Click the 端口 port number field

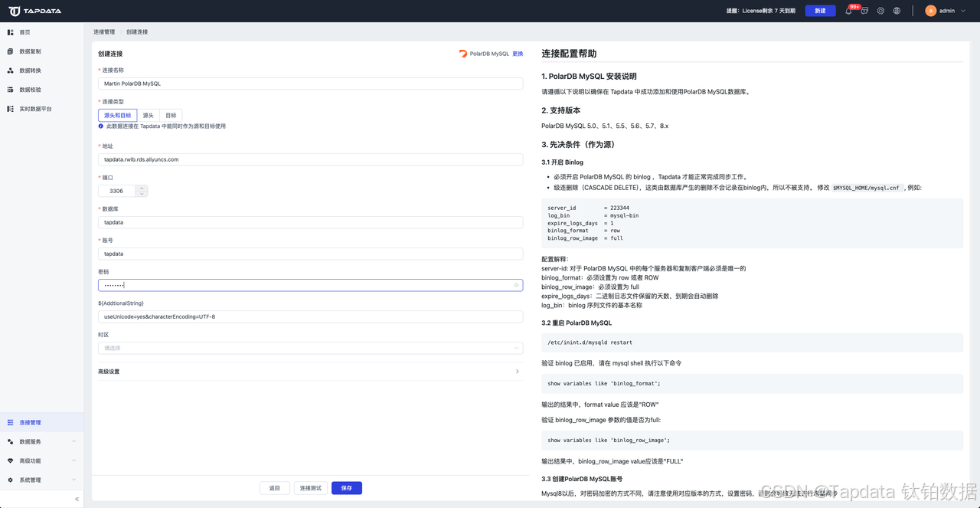(117, 191)
